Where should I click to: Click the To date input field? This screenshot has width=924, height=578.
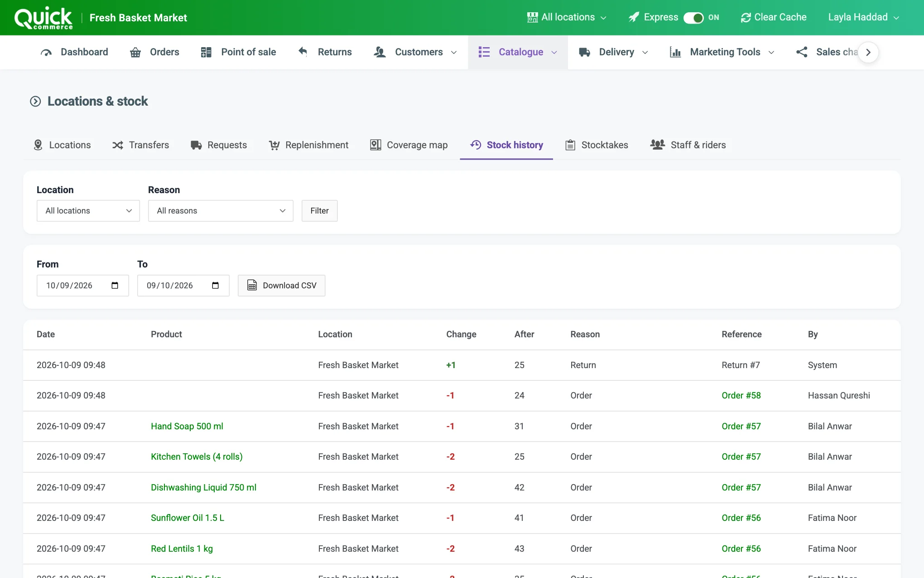[183, 286]
